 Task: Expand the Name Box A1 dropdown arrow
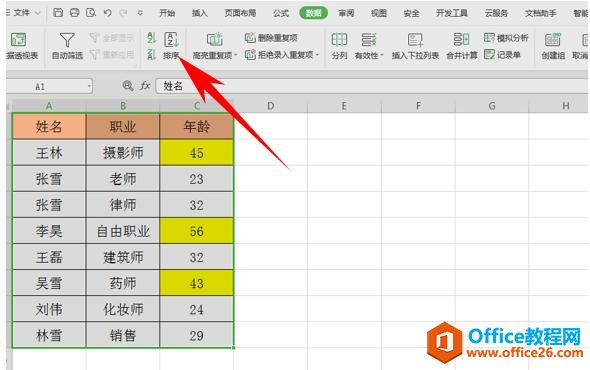89,87
